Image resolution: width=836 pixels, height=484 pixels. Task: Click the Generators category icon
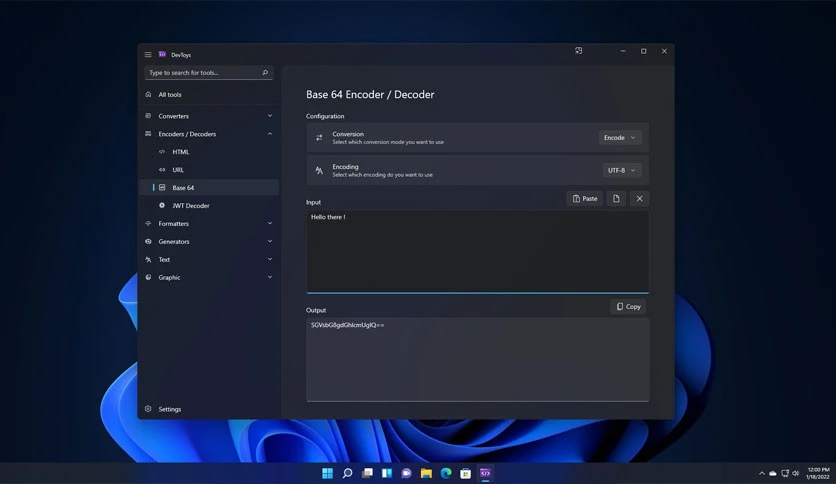[148, 241]
